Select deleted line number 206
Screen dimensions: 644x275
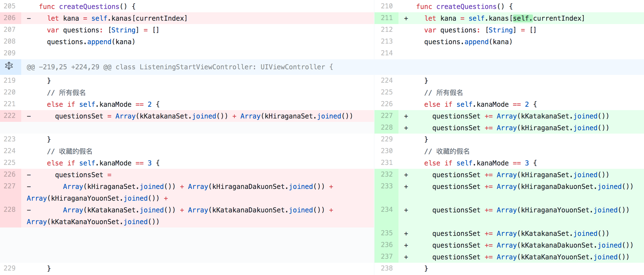10,18
